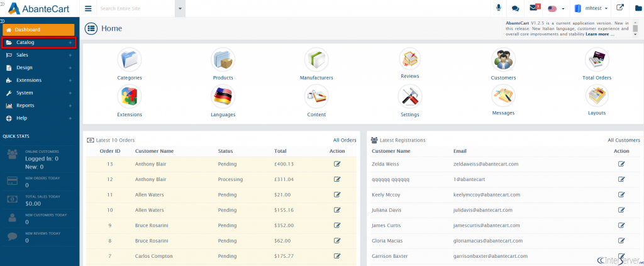The height and width of the screenshot is (266, 644).
Task: Edit order 13 via its action icon
Action: (337, 164)
